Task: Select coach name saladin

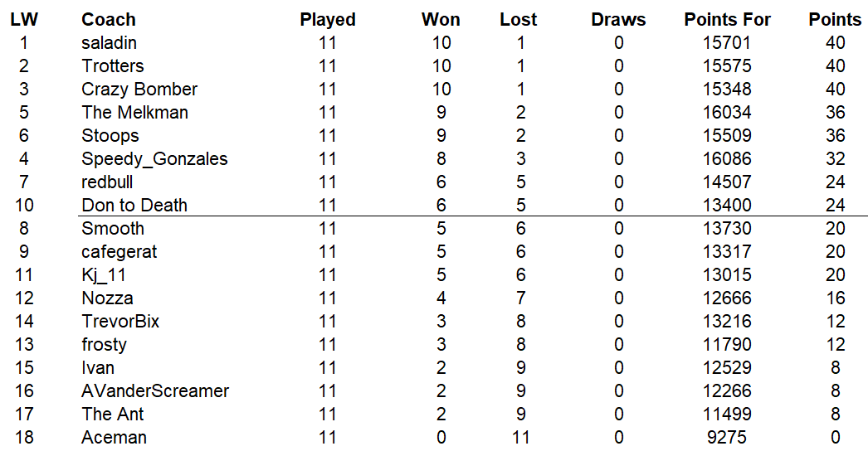Action: 110,42
